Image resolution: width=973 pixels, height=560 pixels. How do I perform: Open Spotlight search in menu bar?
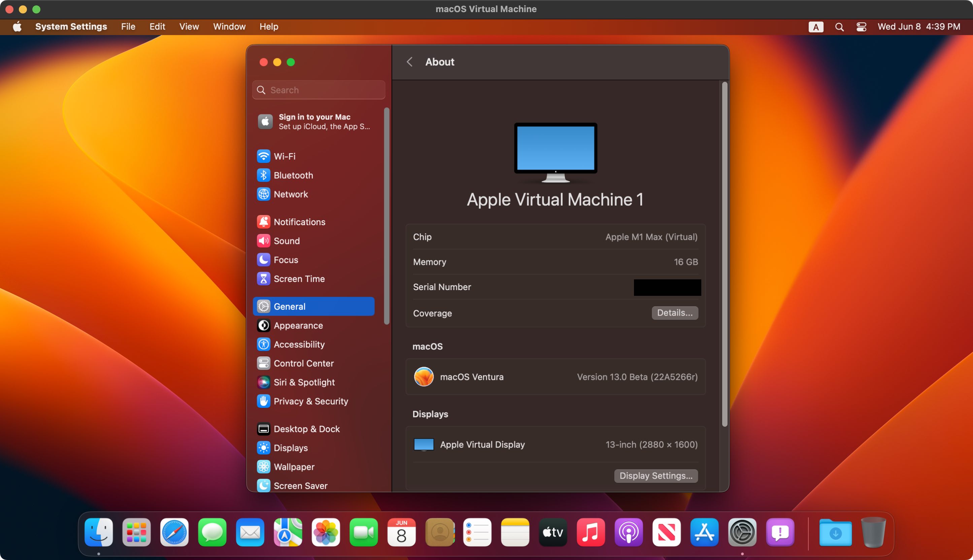click(839, 27)
